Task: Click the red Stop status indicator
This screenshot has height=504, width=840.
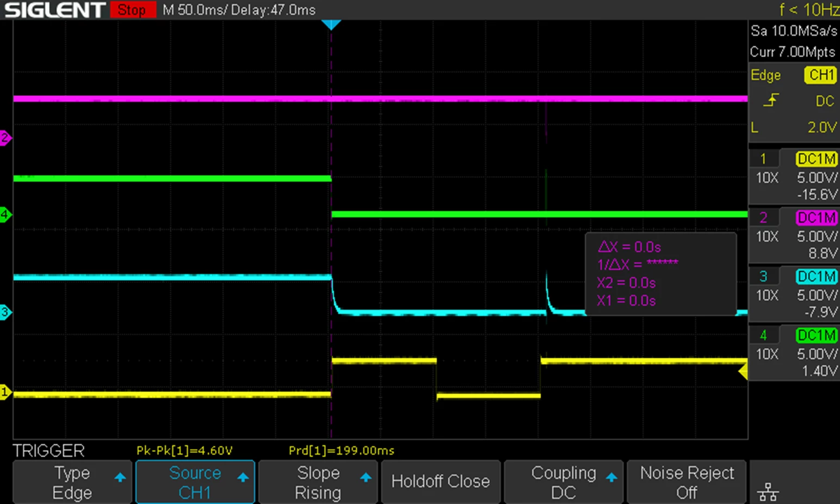Action: point(132,10)
